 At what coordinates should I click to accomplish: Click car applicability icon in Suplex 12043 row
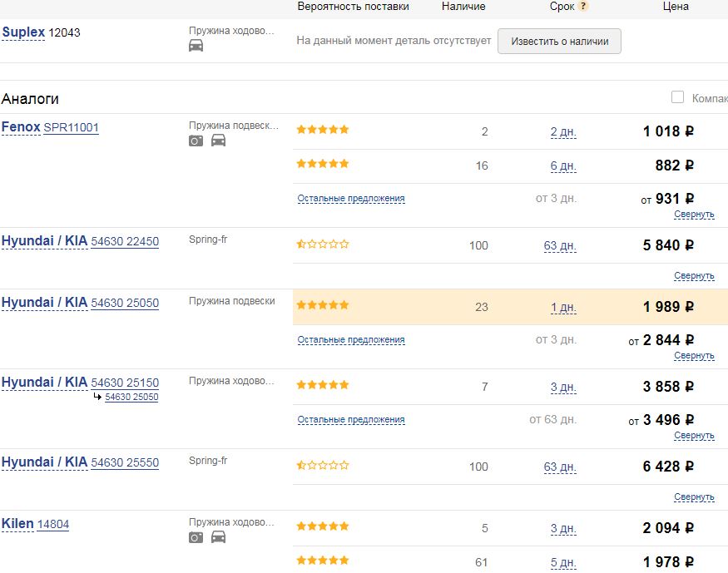[x=196, y=46]
